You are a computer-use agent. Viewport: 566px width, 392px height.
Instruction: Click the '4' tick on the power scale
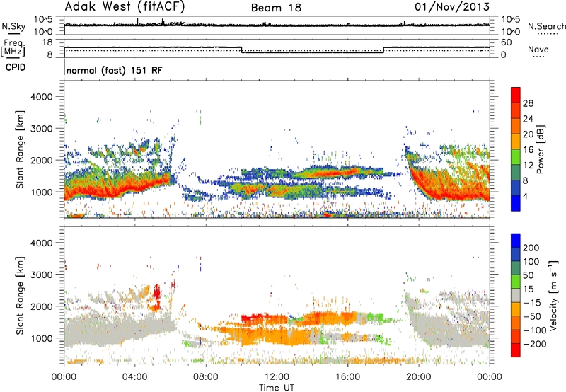[525, 196]
